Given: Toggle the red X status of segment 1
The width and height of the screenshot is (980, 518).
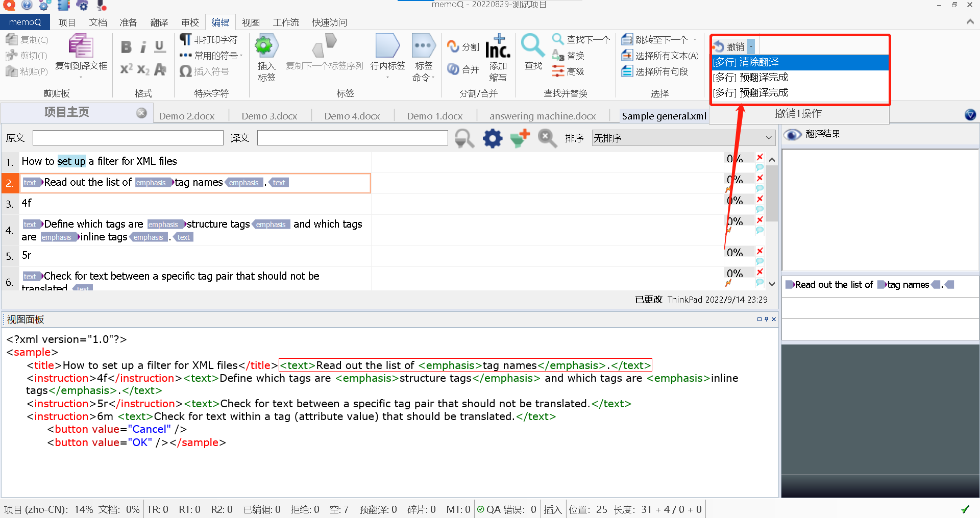Looking at the screenshot, I should click(x=759, y=157).
